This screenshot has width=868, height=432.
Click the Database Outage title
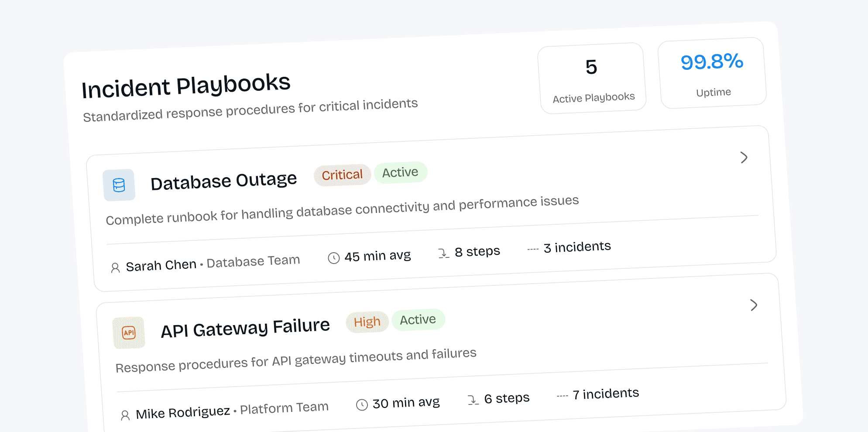tap(223, 181)
